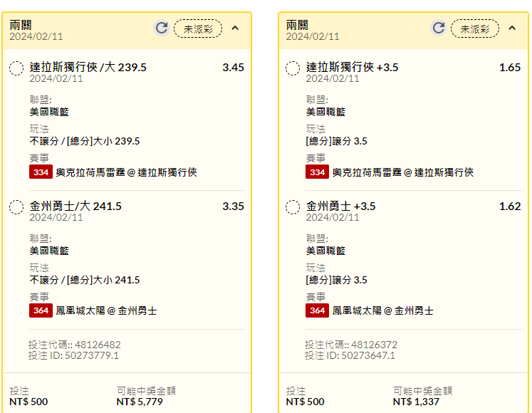Screen dimensions: 532x413
Task: Select circle beside 達拉斯獨行俠 +3.5
Action: pos(293,68)
